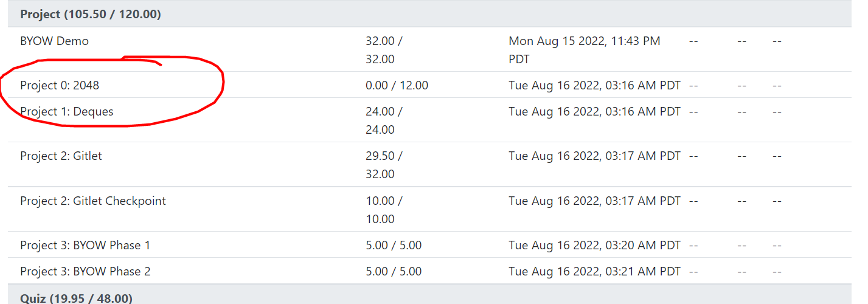This screenshot has width=868, height=304.
Task: Click the 10.00 / 10.00 Checkpoint score
Action: (384, 210)
